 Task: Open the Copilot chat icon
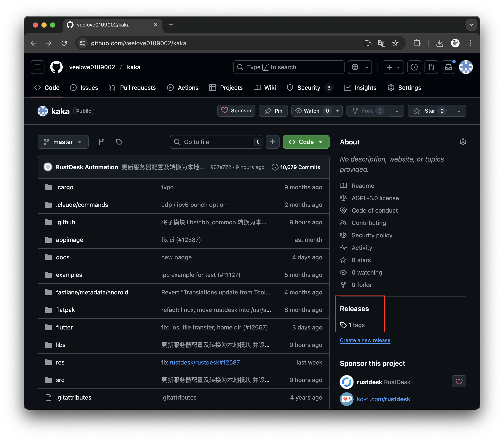355,67
